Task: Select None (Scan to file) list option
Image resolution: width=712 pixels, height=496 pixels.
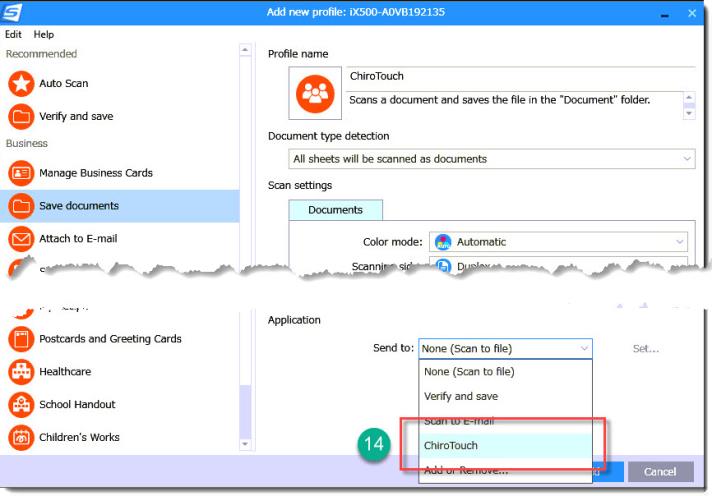Action: 469,372
